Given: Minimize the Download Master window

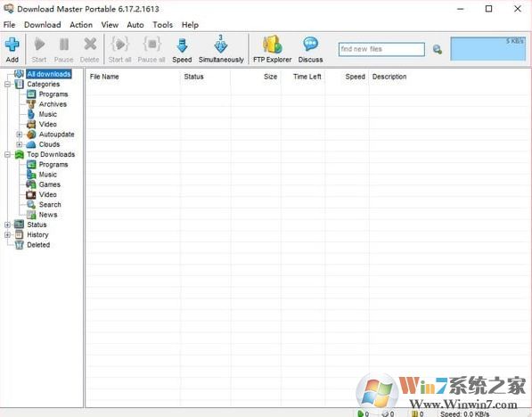Looking at the screenshot, I should pos(461,9).
